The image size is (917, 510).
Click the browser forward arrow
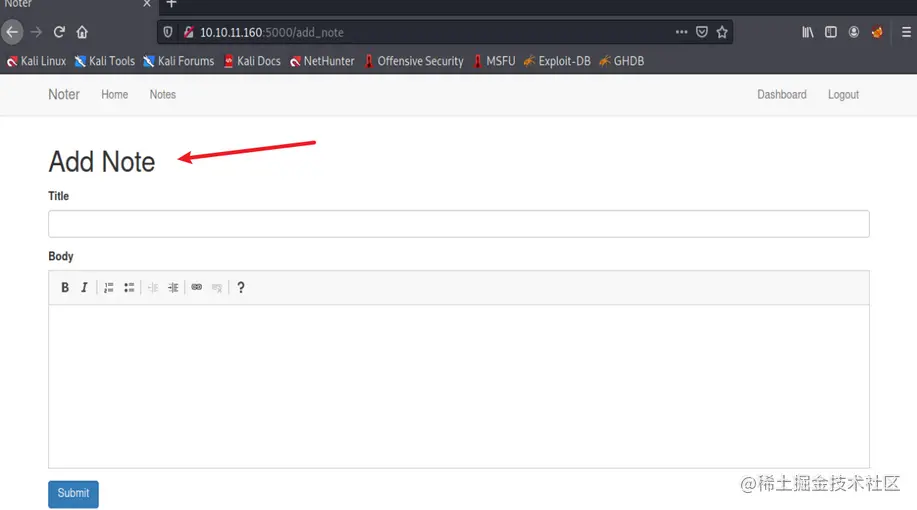pos(36,32)
